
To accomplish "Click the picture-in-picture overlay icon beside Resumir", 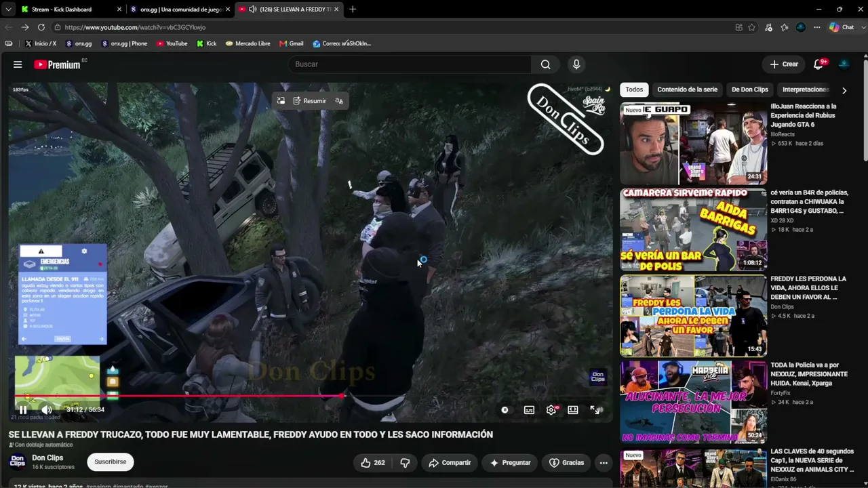I will [281, 101].
